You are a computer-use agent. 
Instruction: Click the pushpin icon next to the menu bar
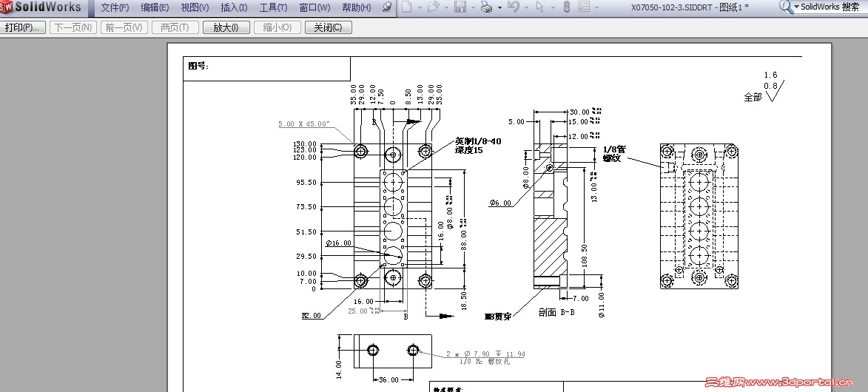pos(388,7)
